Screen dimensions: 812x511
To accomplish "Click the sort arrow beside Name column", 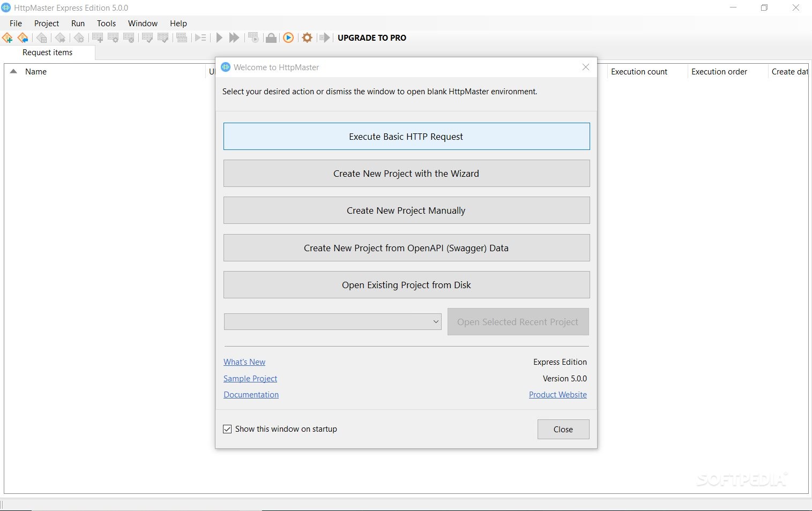I will [13, 71].
